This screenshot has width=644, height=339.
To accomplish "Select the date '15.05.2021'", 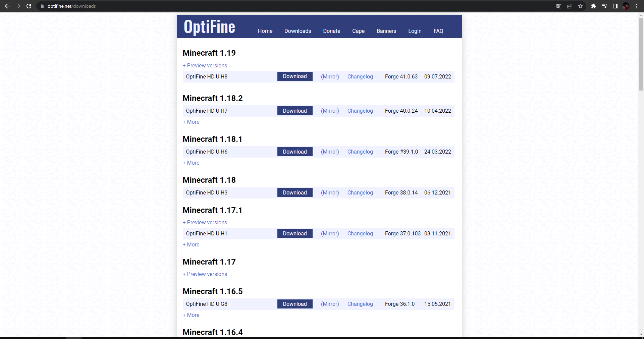I will point(438,304).
